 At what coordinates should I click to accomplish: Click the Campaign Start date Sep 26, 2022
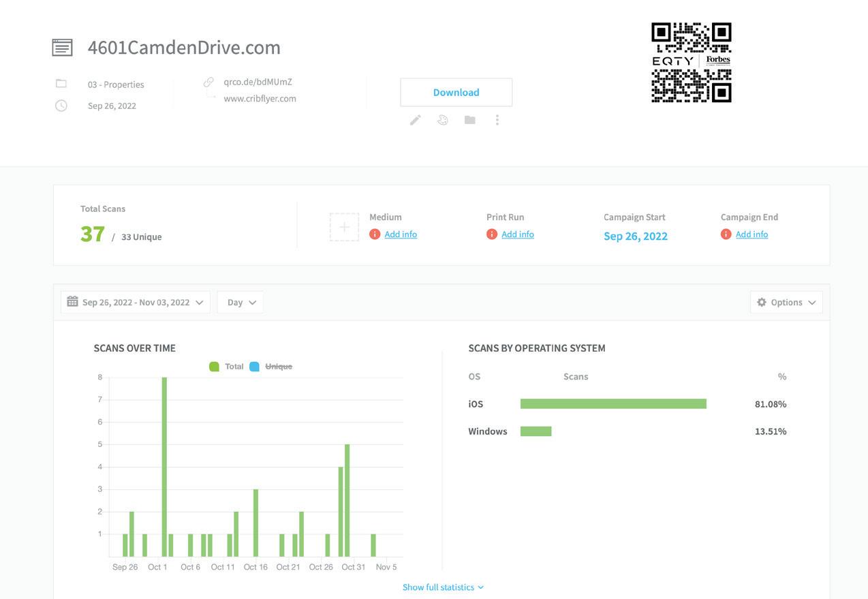tap(636, 236)
